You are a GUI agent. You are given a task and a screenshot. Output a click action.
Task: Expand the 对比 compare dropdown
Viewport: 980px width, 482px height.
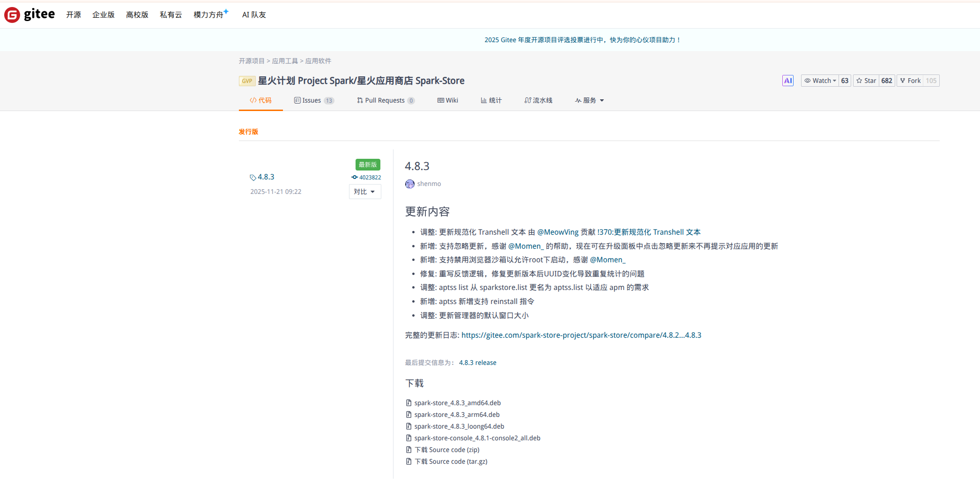[x=365, y=192]
